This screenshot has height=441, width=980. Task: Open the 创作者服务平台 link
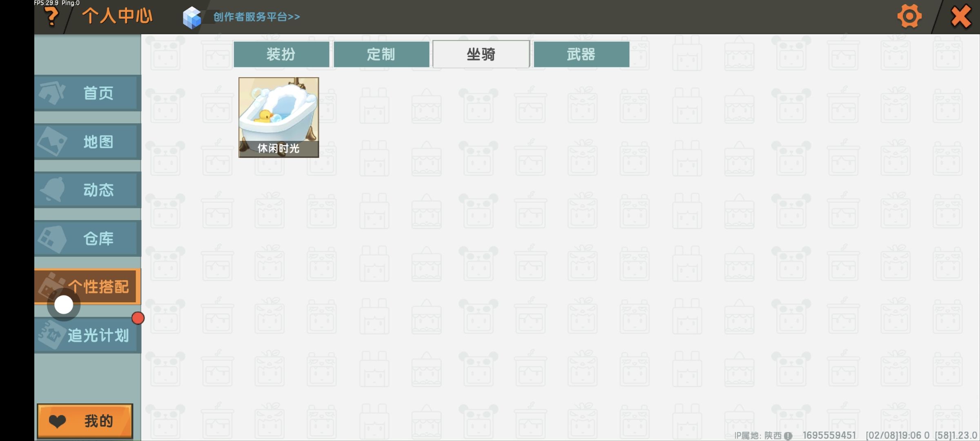point(257,17)
